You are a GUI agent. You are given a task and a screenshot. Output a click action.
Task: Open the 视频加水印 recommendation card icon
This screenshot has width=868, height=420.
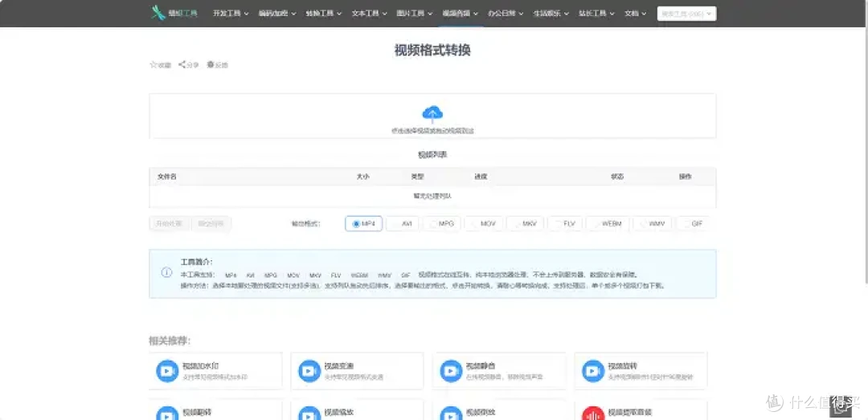click(x=167, y=371)
